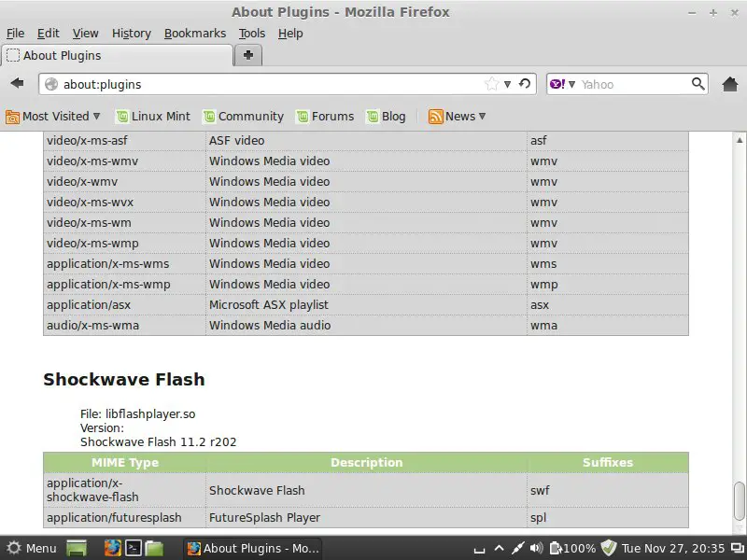Click the 'wmp' suffix cell
The width and height of the screenshot is (747, 560).
608,285
